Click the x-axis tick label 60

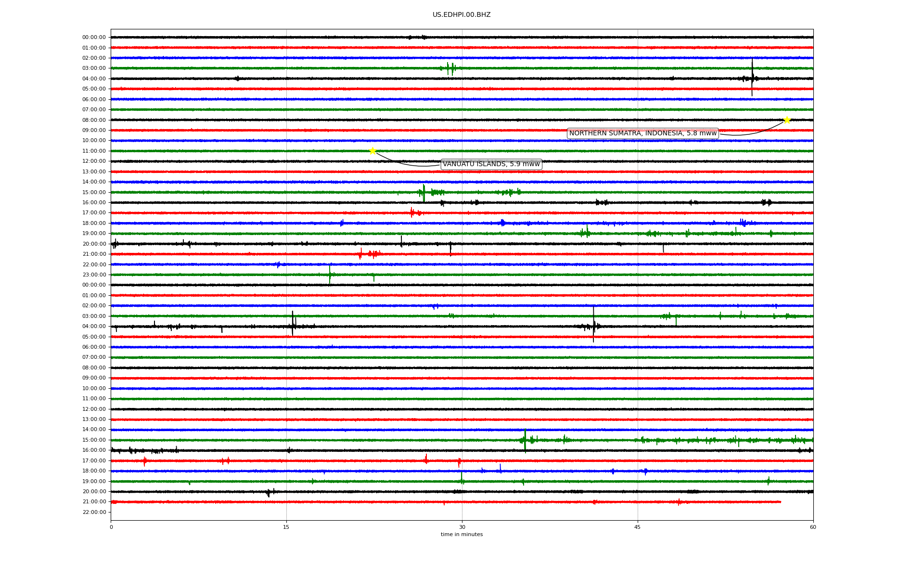pyautogui.click(x=813, y=527)
